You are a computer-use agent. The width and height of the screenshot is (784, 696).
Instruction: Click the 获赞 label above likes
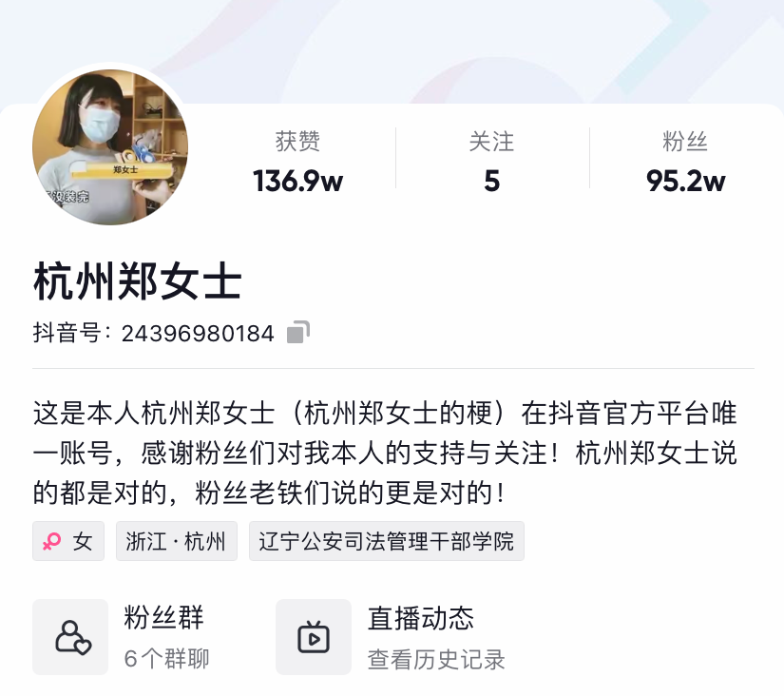(x=298, y=141)
